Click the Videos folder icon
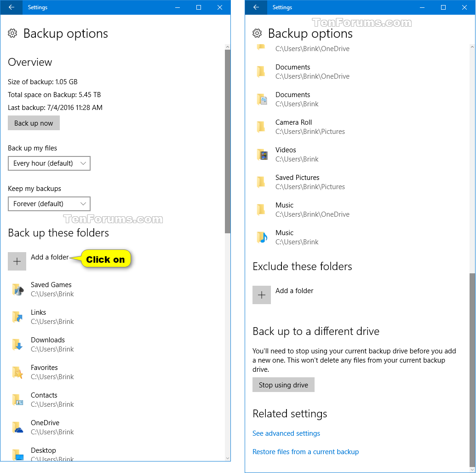 262,154
